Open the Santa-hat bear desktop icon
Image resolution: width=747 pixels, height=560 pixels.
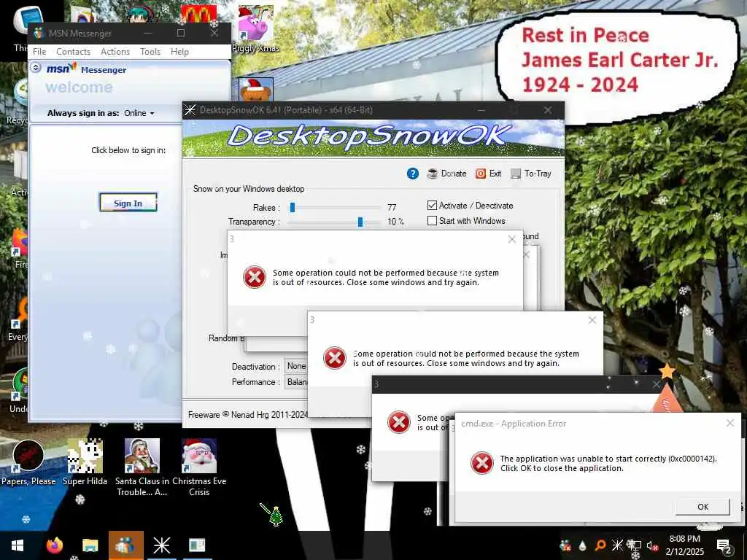(x=256, y=90)
